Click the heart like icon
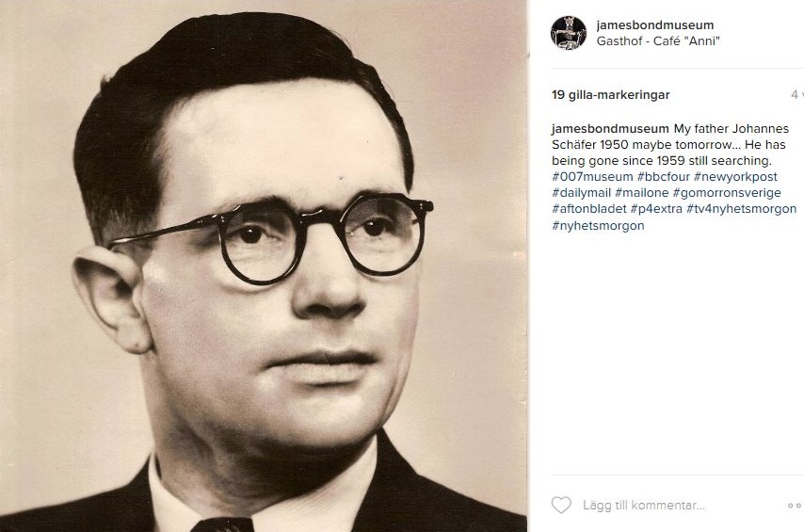This screenshot has width=804, height=532. click(x=561, y=505)
